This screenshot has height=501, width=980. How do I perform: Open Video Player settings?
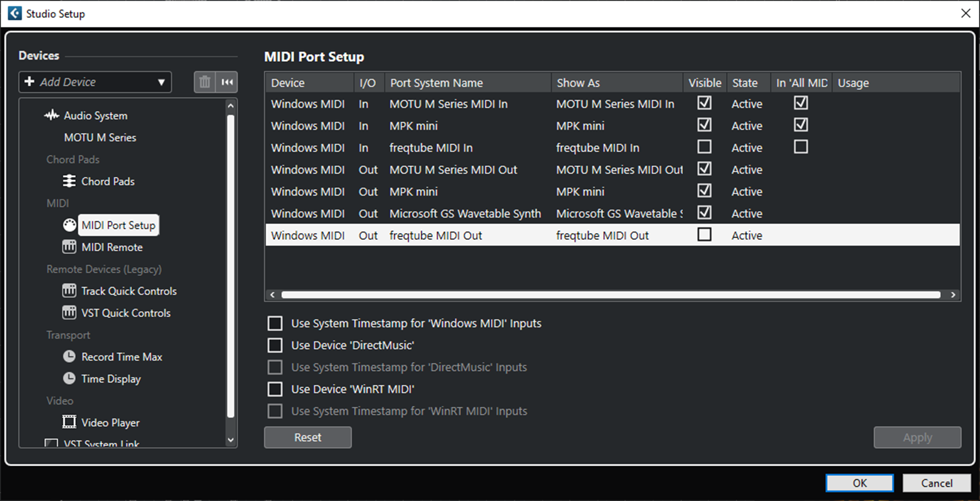110,422
